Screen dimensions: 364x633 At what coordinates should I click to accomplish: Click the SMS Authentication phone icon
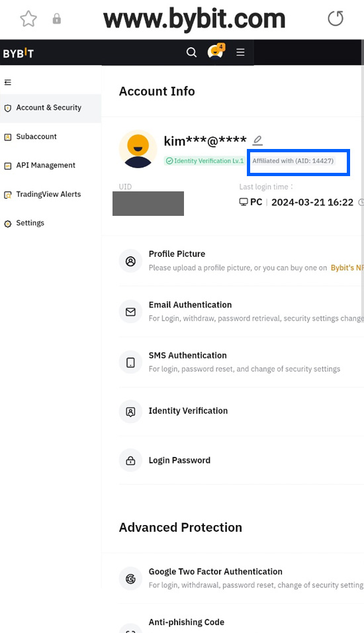(x=130, y=363)
